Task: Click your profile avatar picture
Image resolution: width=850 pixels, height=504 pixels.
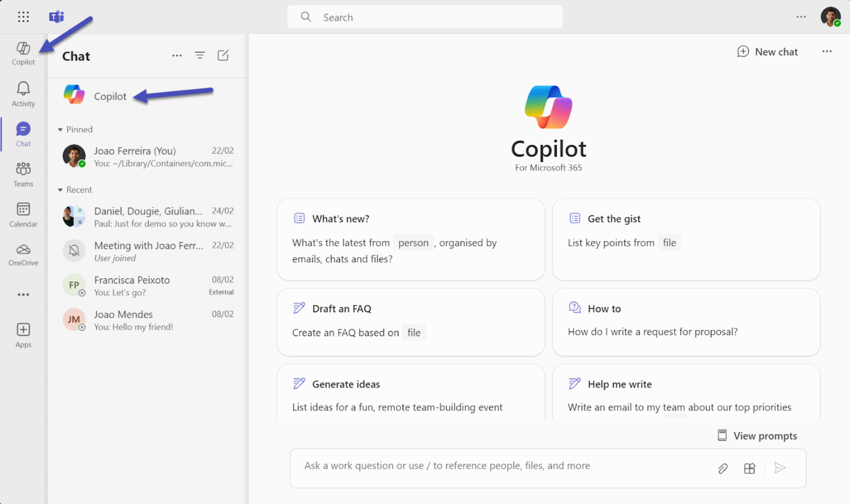Action: 831,16
